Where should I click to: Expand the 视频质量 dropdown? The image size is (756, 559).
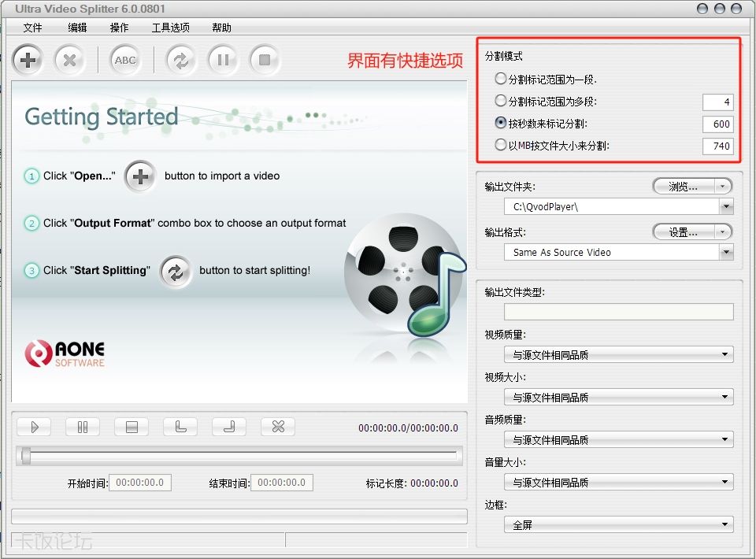point(619,354)
